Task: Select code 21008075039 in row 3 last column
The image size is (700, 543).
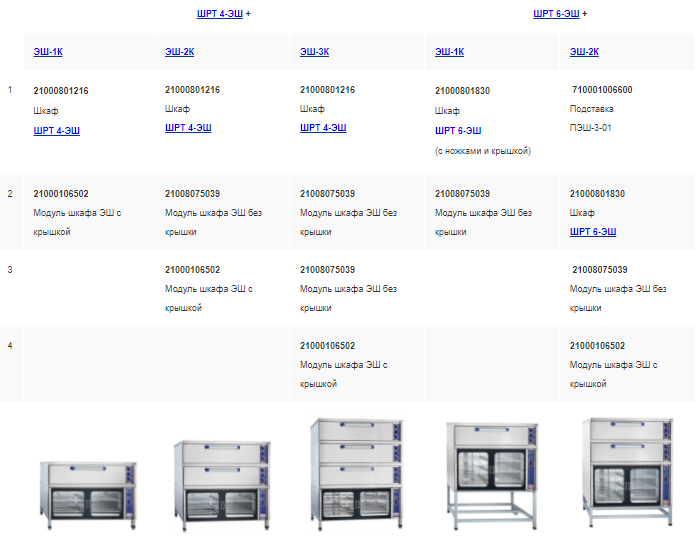Action: tap(600, 270)
